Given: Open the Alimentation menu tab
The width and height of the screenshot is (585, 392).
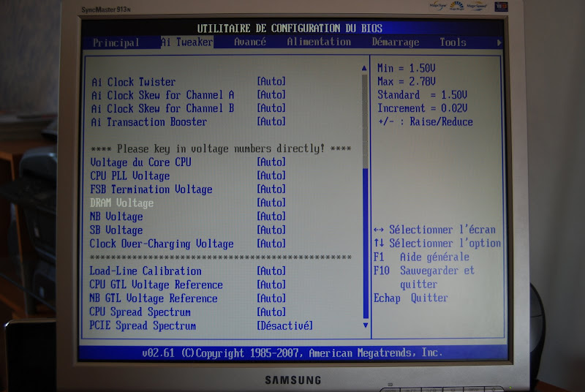Looking at the screenshot, I should [x=319, y=42].
